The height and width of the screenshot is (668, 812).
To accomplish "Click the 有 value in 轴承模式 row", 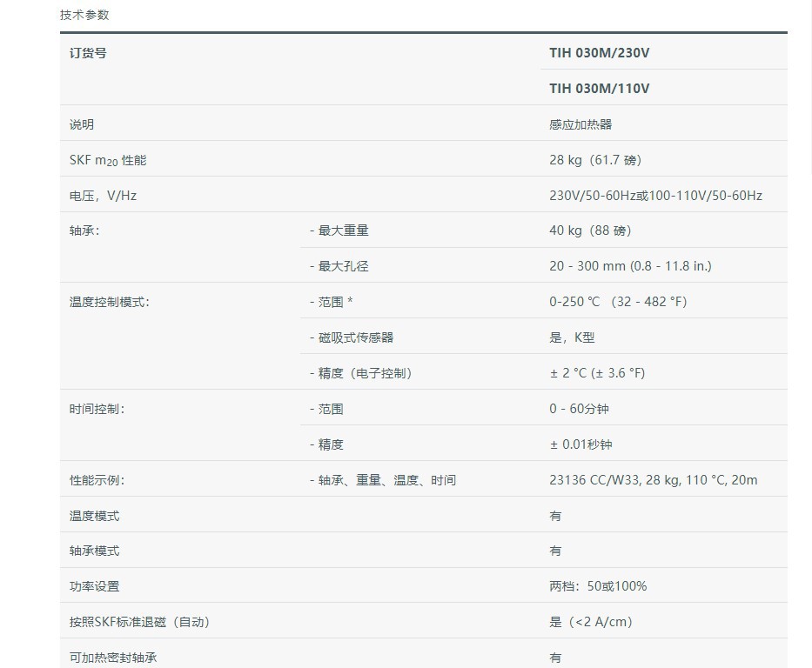I will coord(555,551).
